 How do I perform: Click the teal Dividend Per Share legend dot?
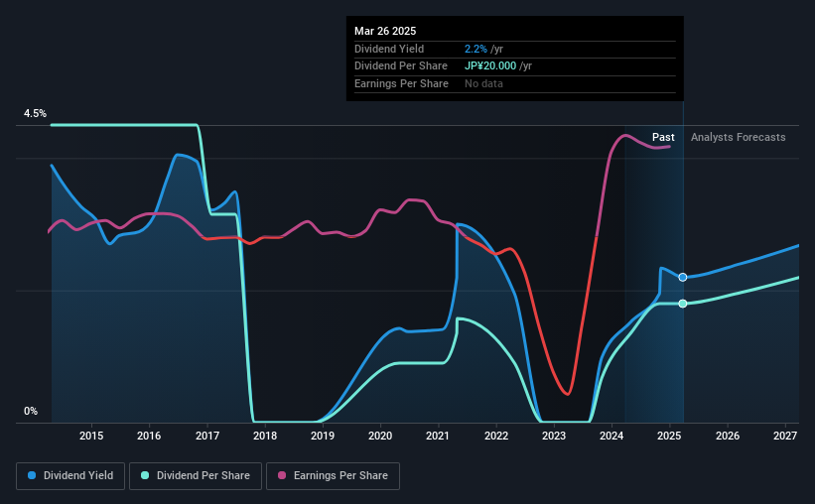(x=145, y=475)
